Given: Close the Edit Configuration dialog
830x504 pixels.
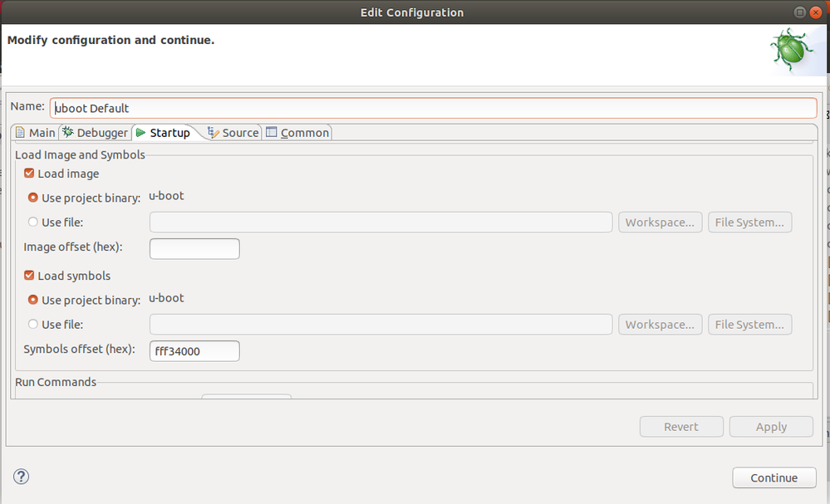Looking at the screenshot, I should pos(817,12).
